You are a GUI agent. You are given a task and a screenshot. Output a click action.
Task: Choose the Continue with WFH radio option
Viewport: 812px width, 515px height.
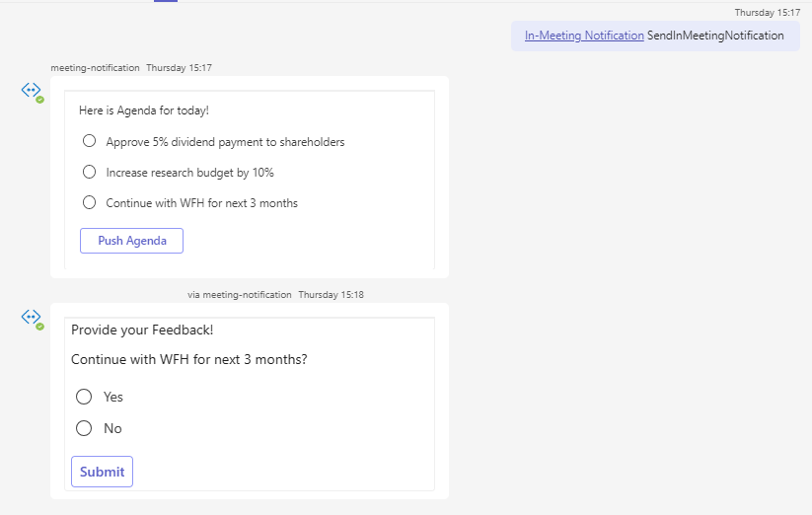click(x=89, y=202)
